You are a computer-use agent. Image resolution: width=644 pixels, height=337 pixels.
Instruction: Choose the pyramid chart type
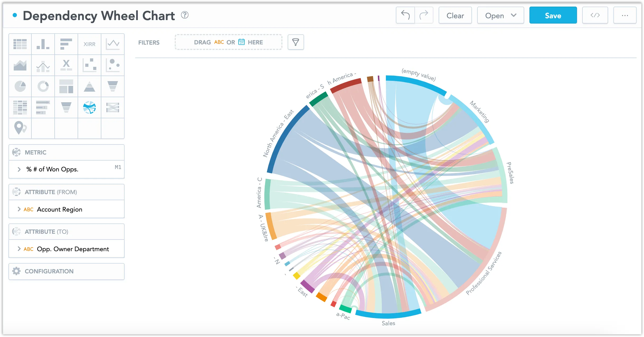89,86
